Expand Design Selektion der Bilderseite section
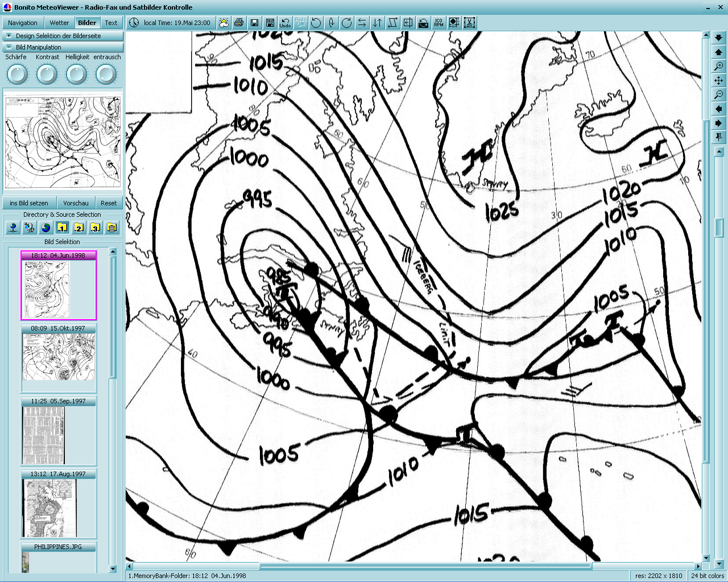The height and width of the screenshot is (582, 728). point(9,35)
